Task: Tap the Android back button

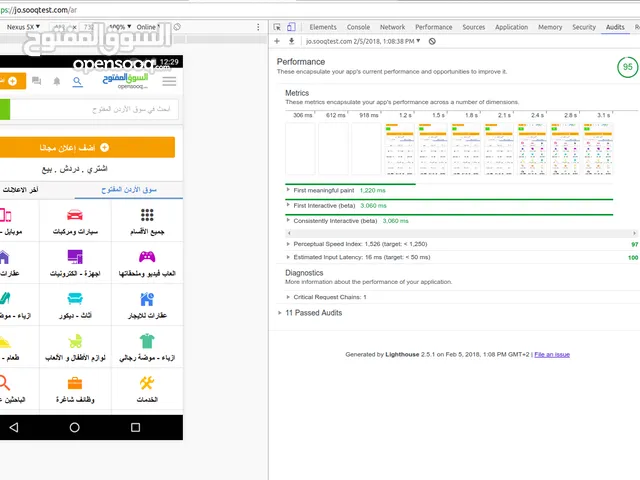Action: pos(14,427)
